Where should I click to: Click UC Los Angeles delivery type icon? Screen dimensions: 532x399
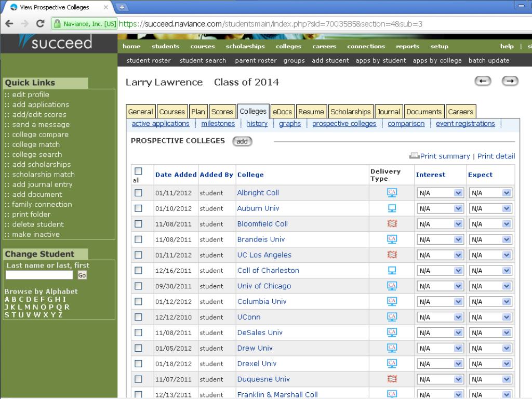(392, 255)
